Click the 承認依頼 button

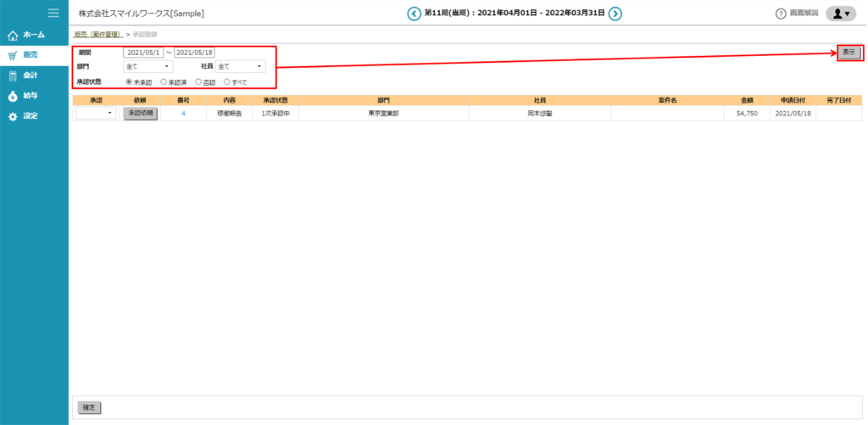141,113
